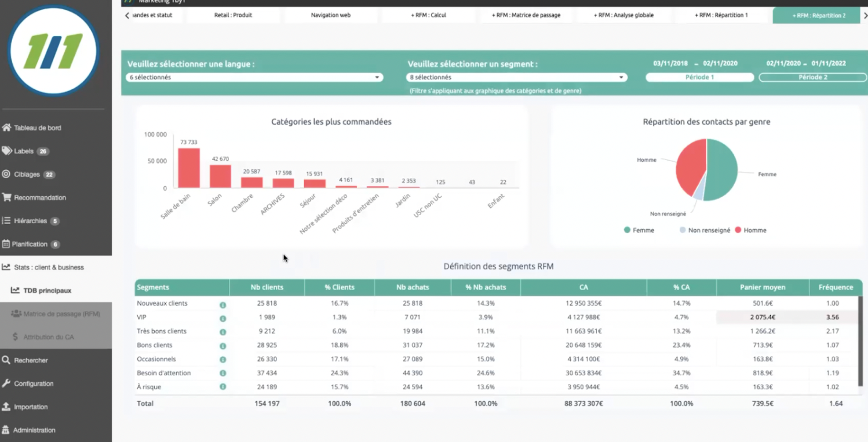Open Planification in the sidebar
The height and width of the screenshot is (442, 868).
(x=30, y=244)
